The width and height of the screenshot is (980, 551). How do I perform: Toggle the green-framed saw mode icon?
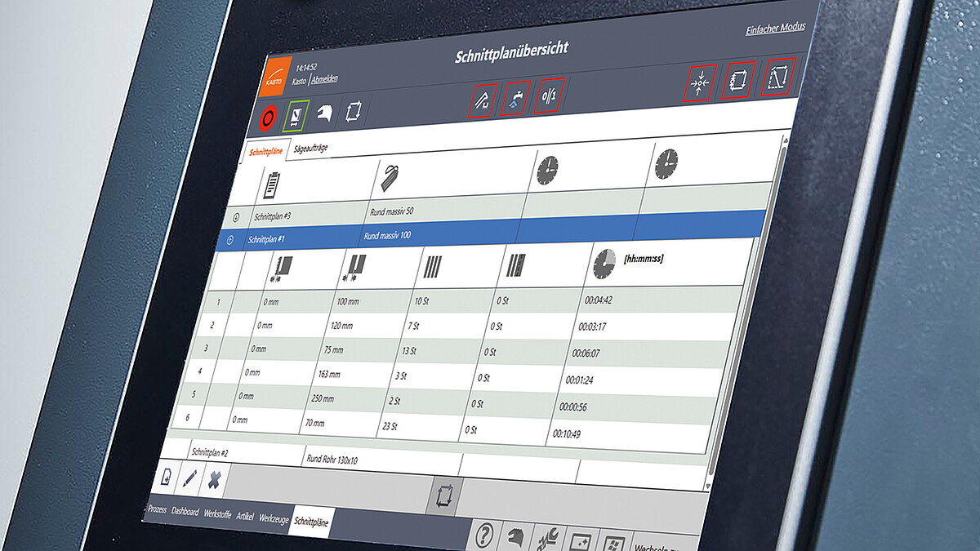[x=295, y=119]
